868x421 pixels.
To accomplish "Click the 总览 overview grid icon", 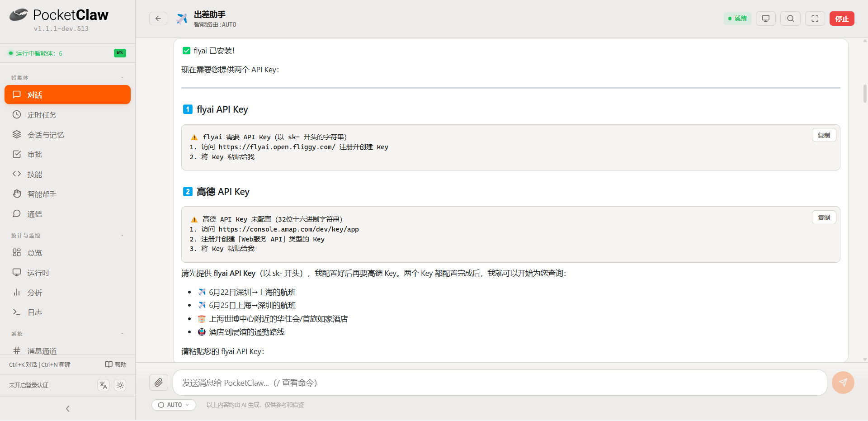I will [x=17, y=252].
